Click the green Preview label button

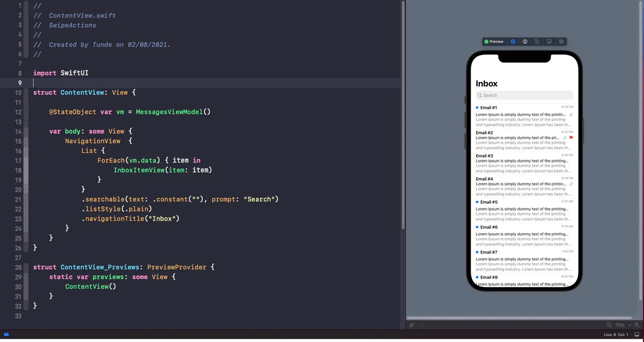[x=494, y=41]
